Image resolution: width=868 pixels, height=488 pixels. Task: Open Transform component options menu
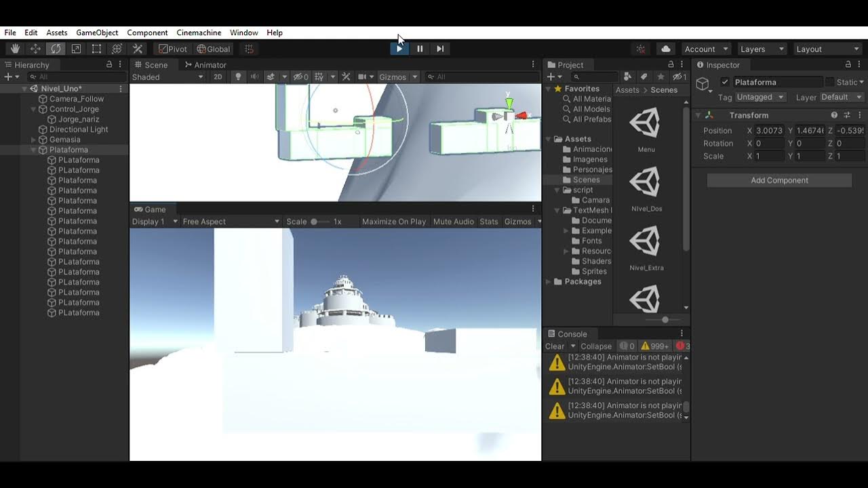pos(859,115)
